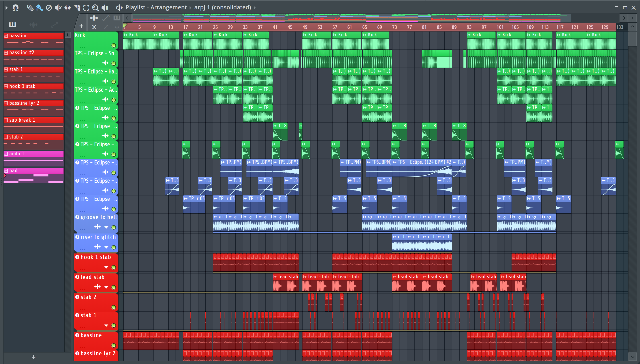Open the arpj 1 (consolidated) pattern menu
This screenshot has width=640, height=364.
click(x=222, y=8)
